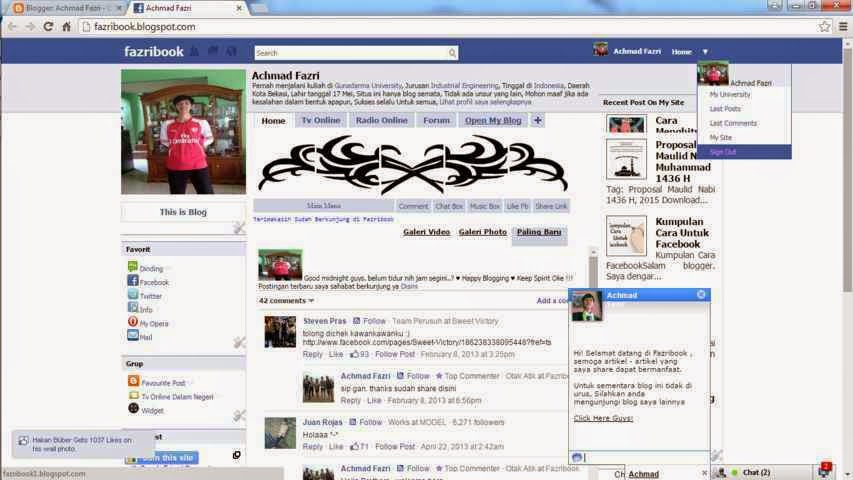Click the friend requests icon beside fazribook logo
Image resolution: width=853 pixels, height=480 pixels.
[x=195, y=51]
